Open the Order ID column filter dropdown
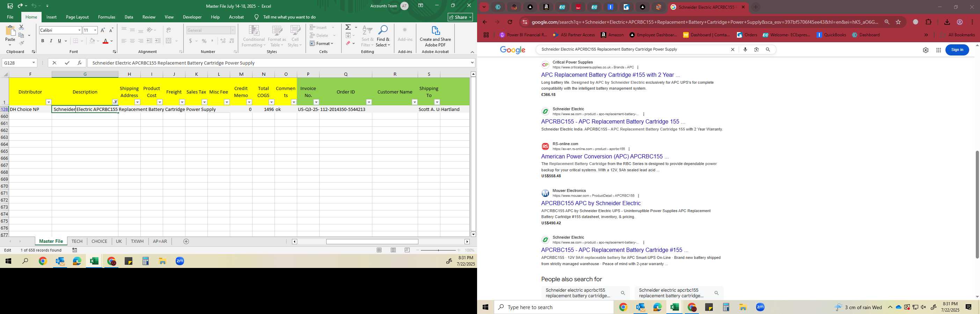 [x=369, y=102]
